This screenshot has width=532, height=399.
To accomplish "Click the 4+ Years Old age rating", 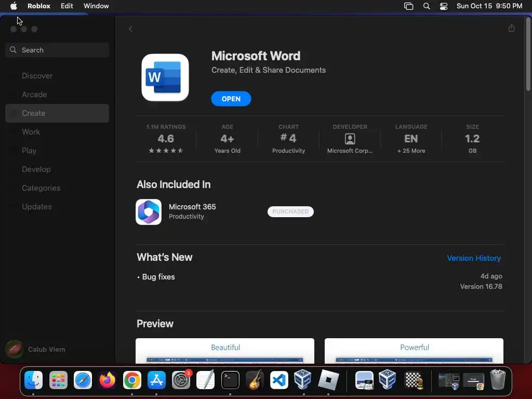I will click(x=228, y=139).
